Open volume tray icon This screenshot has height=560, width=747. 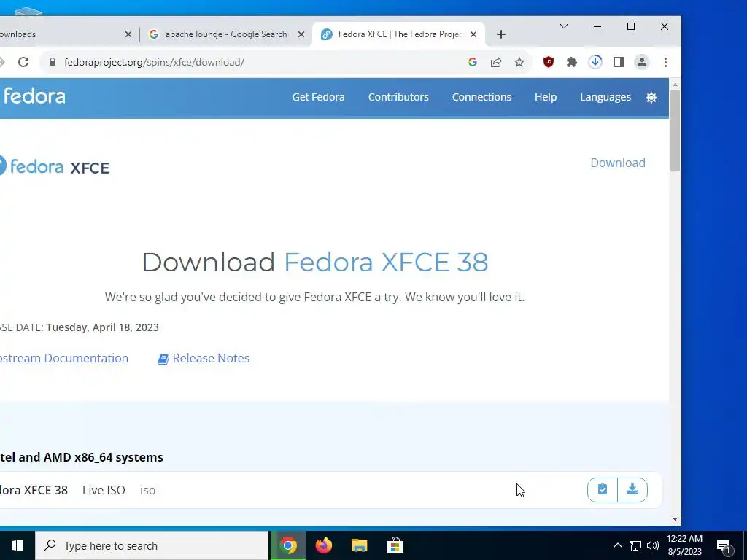tap(653, 545)
